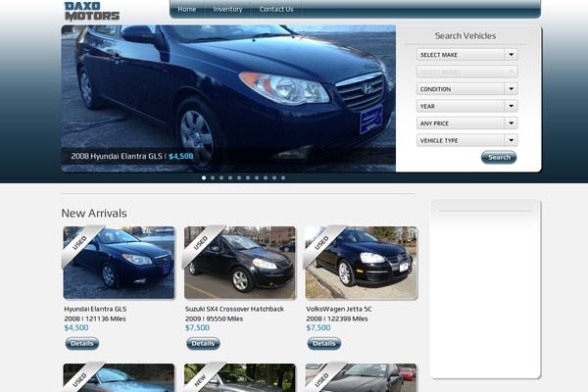Click the VolksWagen Jetta SC title
This screenshot has width=588, height=392.
339,309
